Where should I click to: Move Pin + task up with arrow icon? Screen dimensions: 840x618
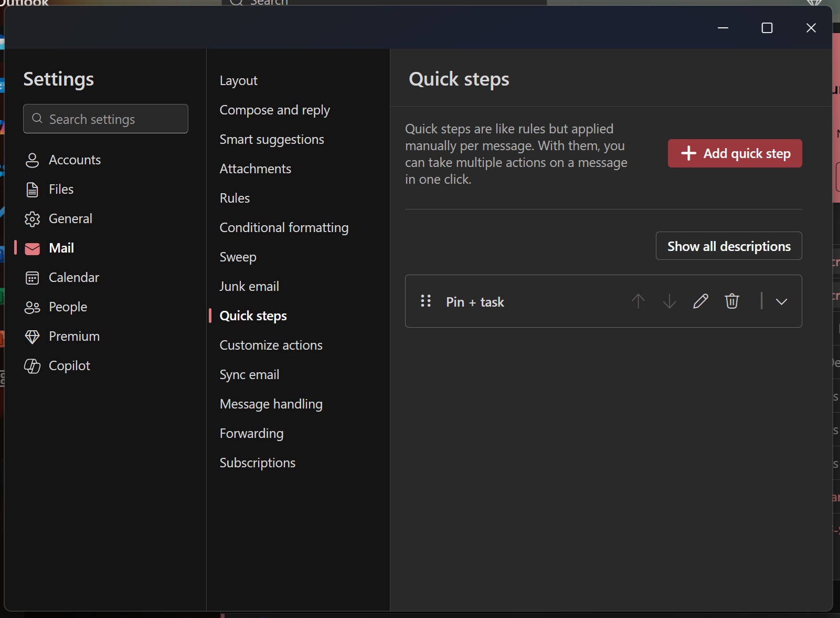point(638,301)
